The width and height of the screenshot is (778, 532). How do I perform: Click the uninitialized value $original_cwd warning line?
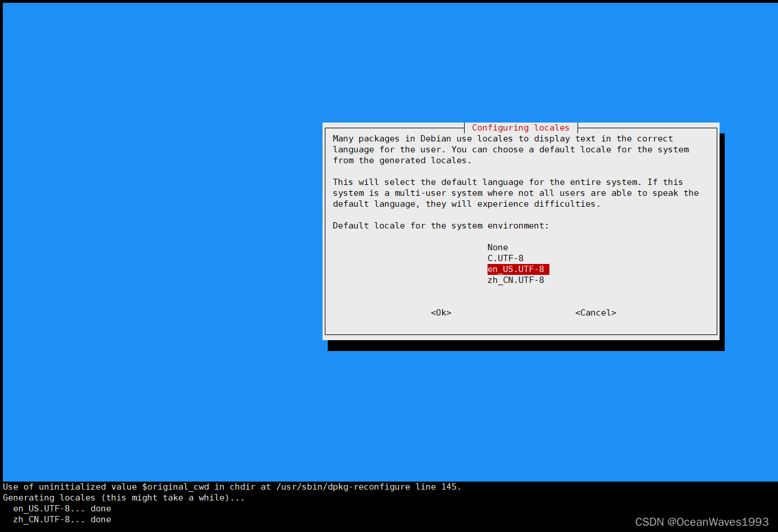click(x=232, y=487)
